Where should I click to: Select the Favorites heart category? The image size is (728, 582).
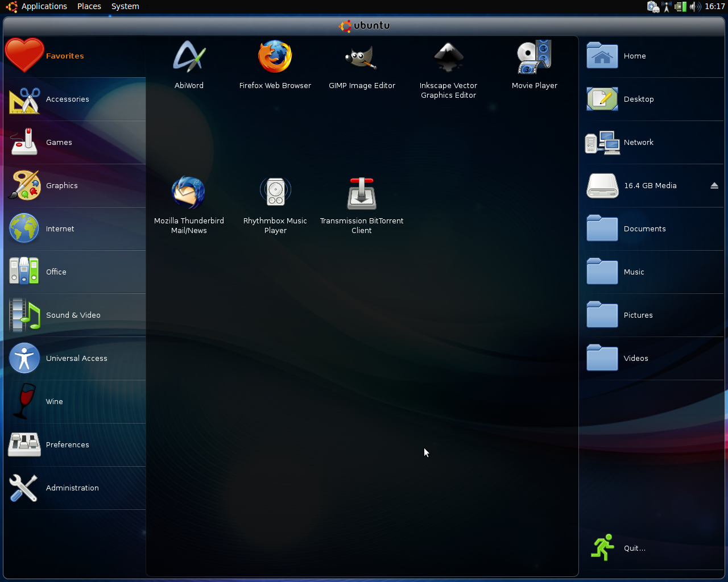[x=75, y=56]
